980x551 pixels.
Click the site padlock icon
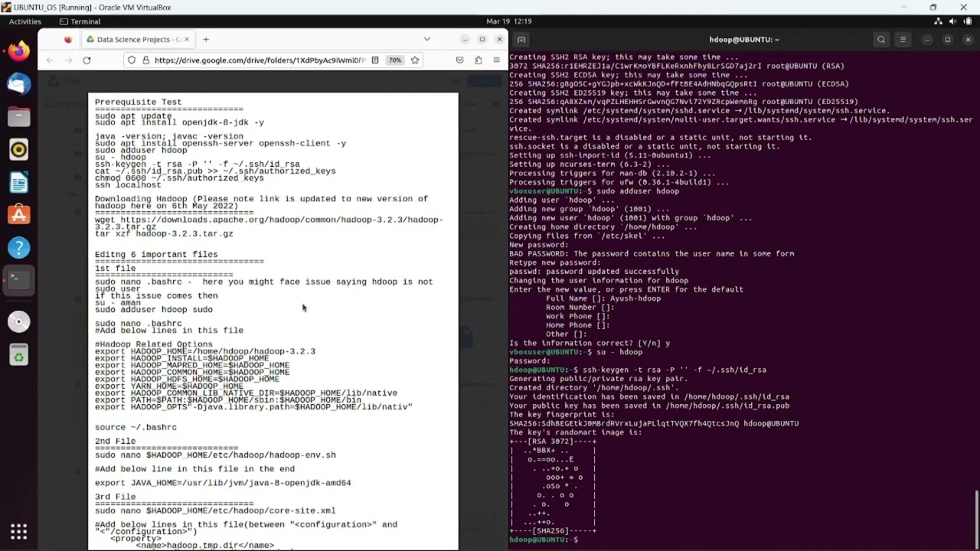click(x=145, y=60)
